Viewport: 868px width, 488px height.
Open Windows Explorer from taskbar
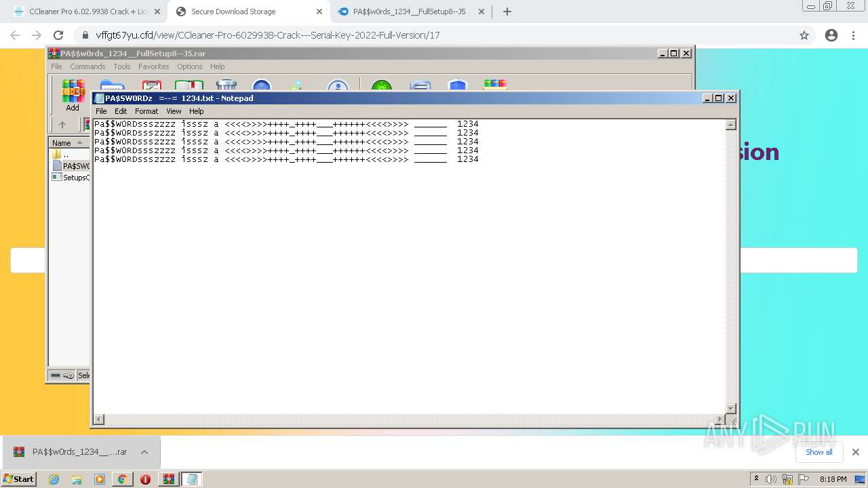click(77, 479)
